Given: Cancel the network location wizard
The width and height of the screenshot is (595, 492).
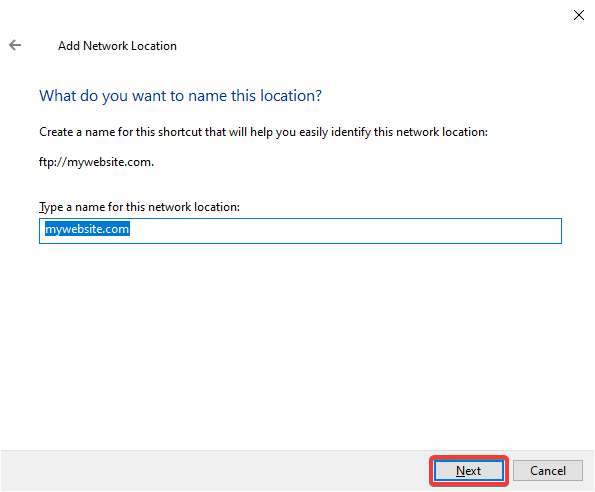Looking at the screenshot, I should (x=548, y=471).
